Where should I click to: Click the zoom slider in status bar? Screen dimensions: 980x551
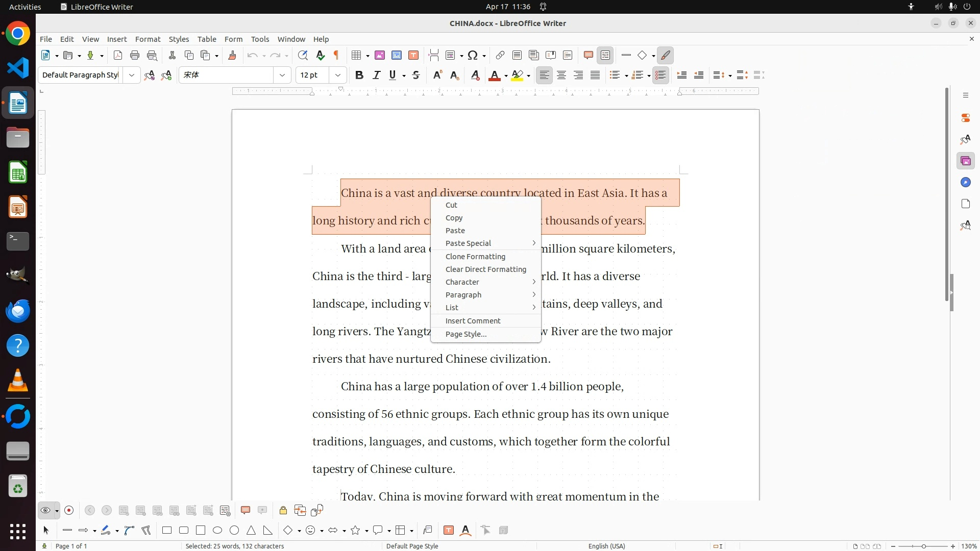(x=923, y=546)
